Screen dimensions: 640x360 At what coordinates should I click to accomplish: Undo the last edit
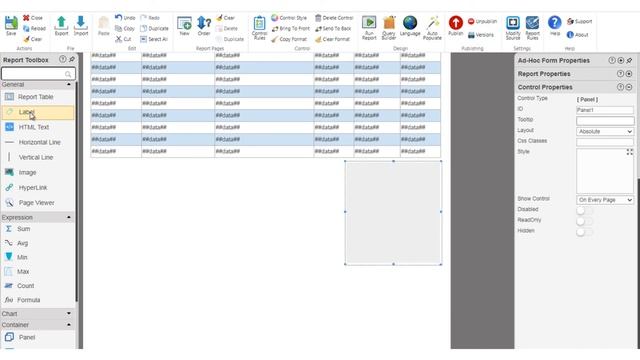[125, 18]
